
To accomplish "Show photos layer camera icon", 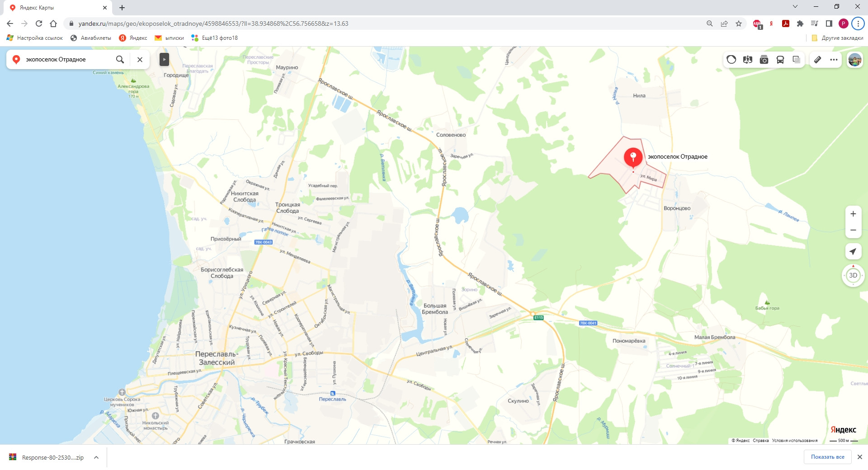I will (x=764, y=60).
